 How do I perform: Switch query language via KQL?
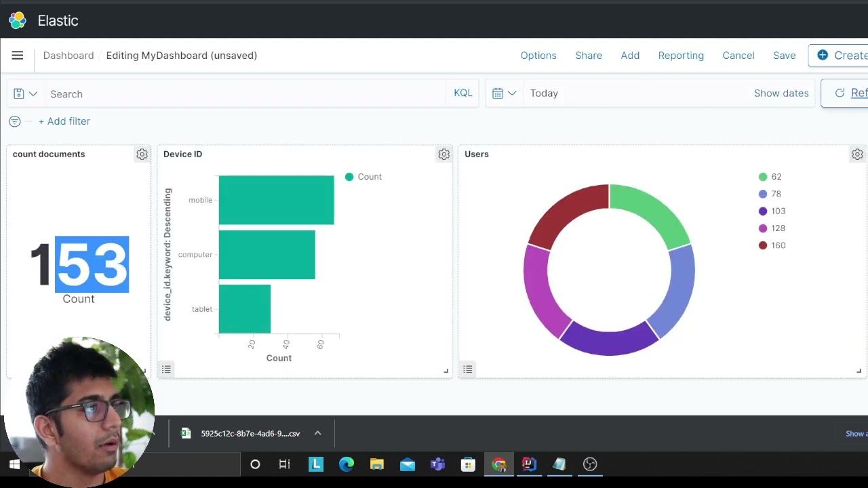coord(463,94)
